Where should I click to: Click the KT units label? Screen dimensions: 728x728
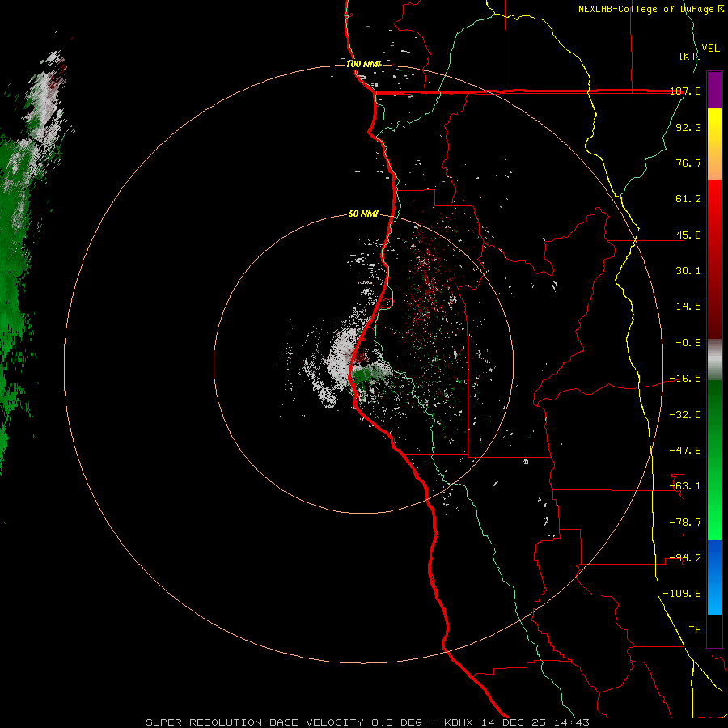[691, 56]
